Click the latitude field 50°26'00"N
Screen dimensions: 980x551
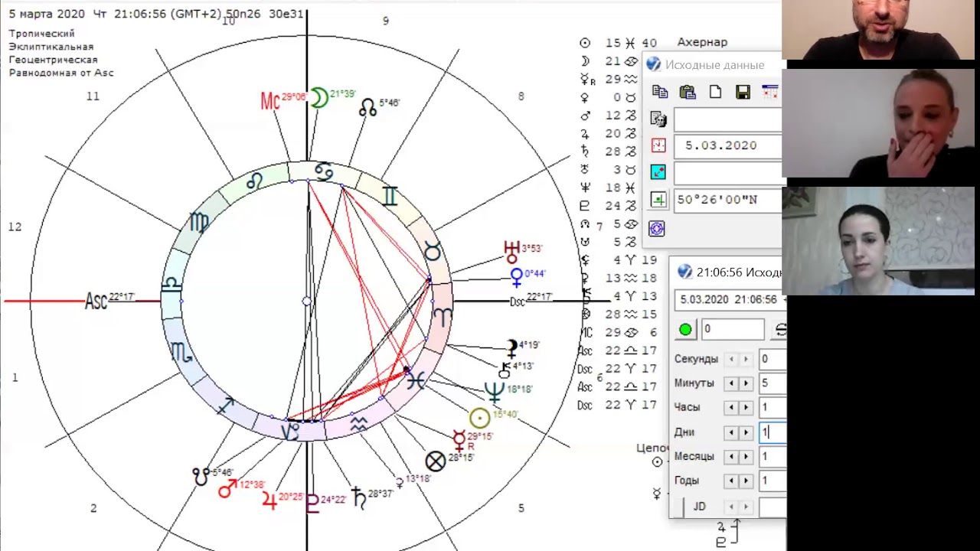pyautogui.click(x=729, y=200)
